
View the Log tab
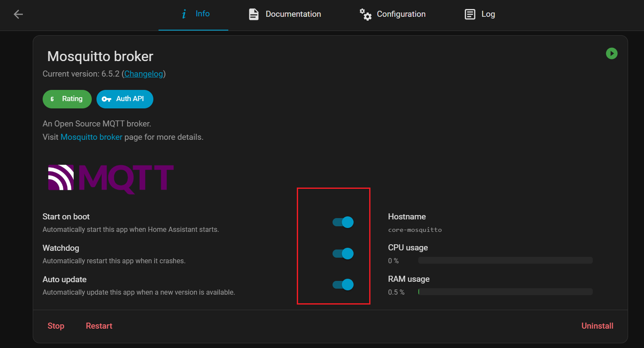tap(480, 15)
